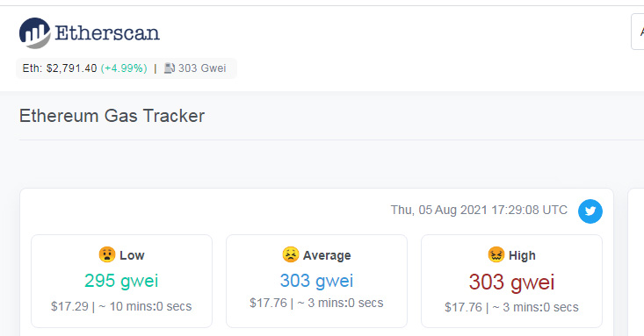This screenshot has height=336, width=644.
Task: Click the red 303 gwei high value
Action: (511, 282)
